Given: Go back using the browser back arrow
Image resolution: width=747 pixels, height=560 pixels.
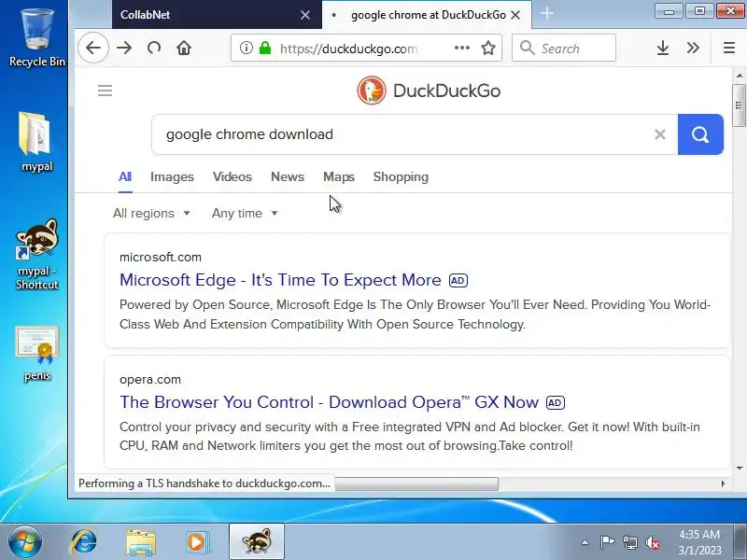Looking at the screenshot, I should [93, 48].
